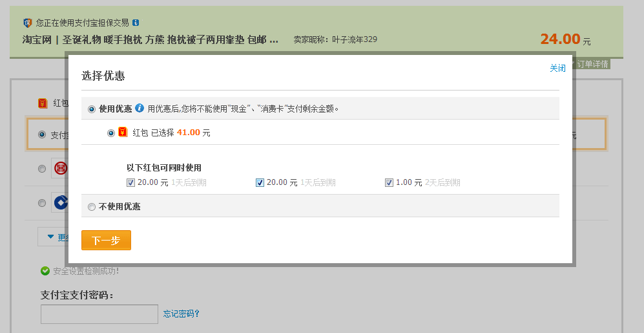Select the ICBC bank radio button

42,169
